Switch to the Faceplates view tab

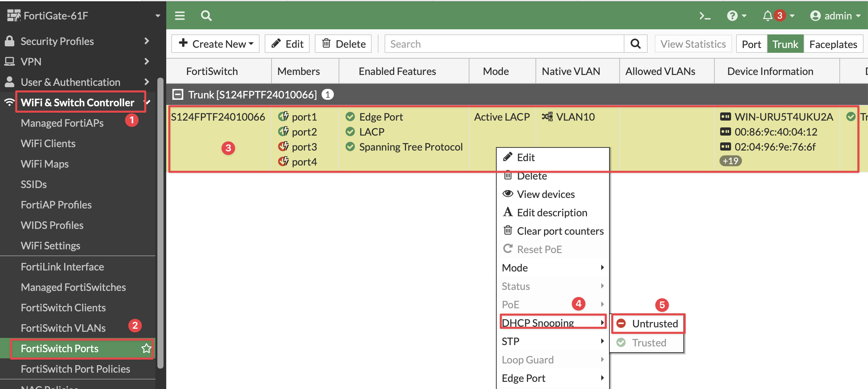833,44
